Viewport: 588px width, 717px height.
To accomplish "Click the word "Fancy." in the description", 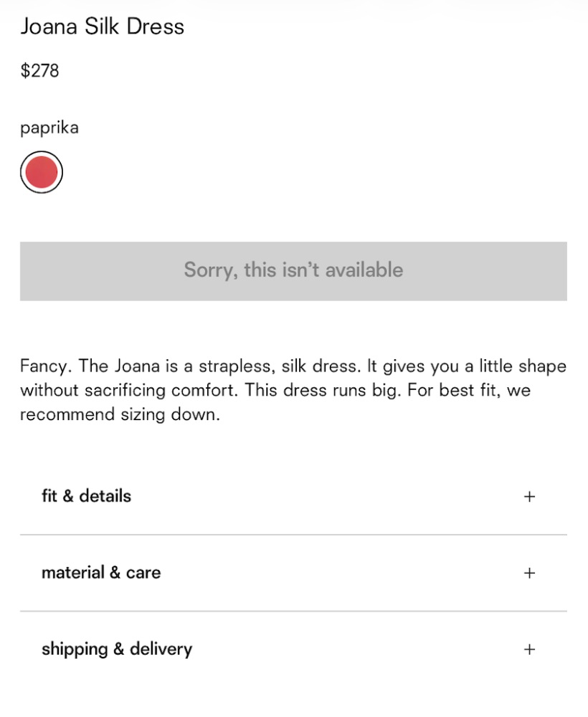I will coord(46,366).
